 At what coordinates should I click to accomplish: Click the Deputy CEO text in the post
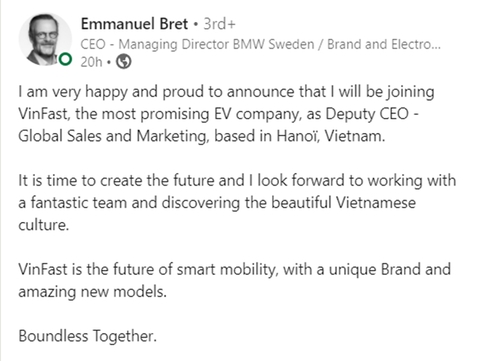[x=367, y=114]
